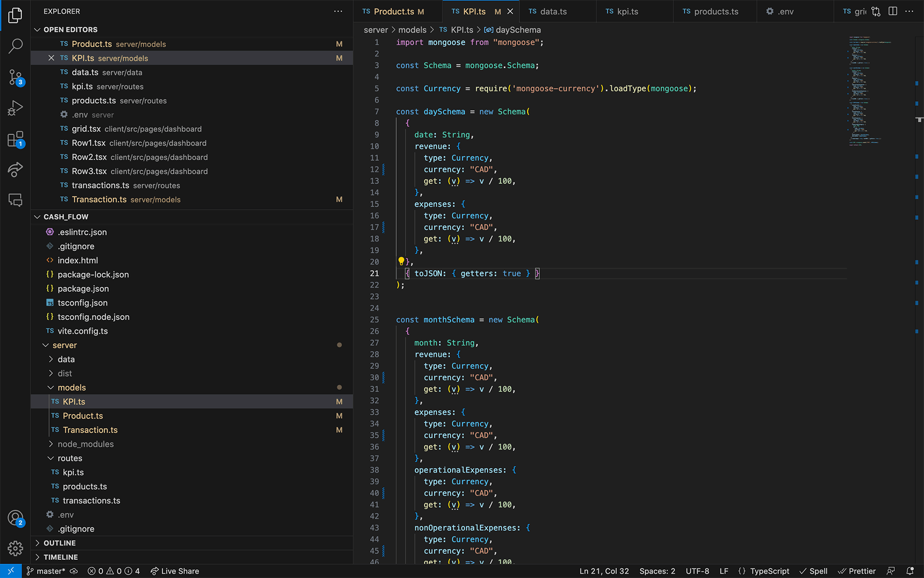Image resolution: width=924 pixels, height=578 pixels.
Task: Open Run and Debug view
Action: 15,108
